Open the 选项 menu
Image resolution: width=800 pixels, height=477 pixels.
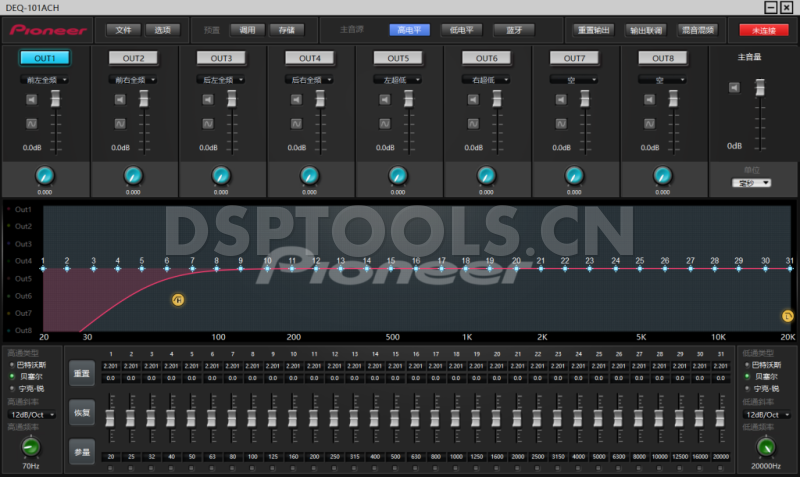tap(163, 30)
